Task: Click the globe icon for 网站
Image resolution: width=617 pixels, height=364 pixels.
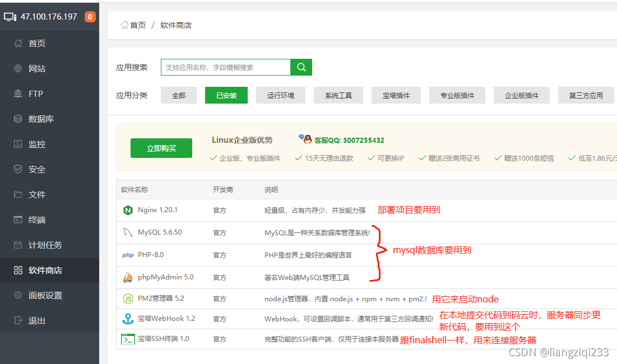Action: [18, 68]
